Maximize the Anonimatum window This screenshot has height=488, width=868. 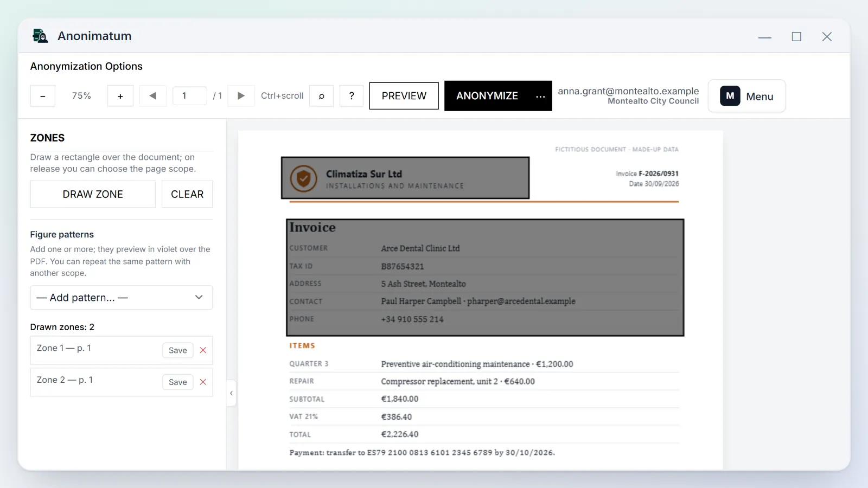pos(796,37)
